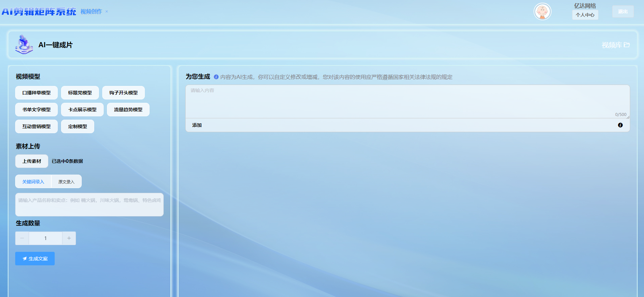Screen dimensions: 644x297
Task: Switch to the 关键词录入 tab
Action: click(33, 182)
